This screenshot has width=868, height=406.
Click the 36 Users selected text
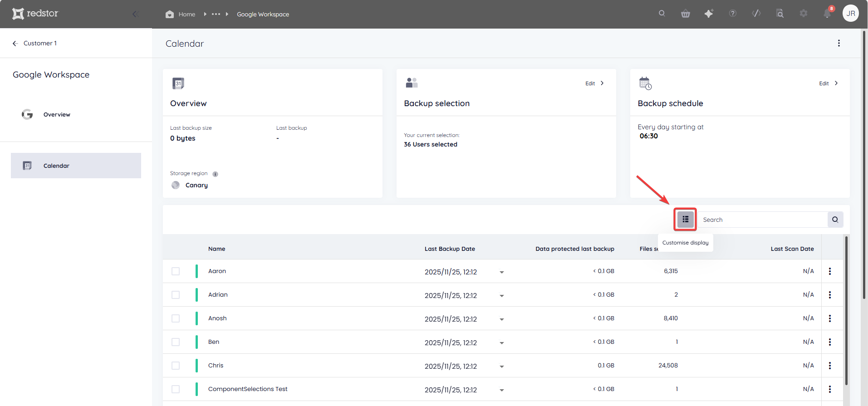431,144
